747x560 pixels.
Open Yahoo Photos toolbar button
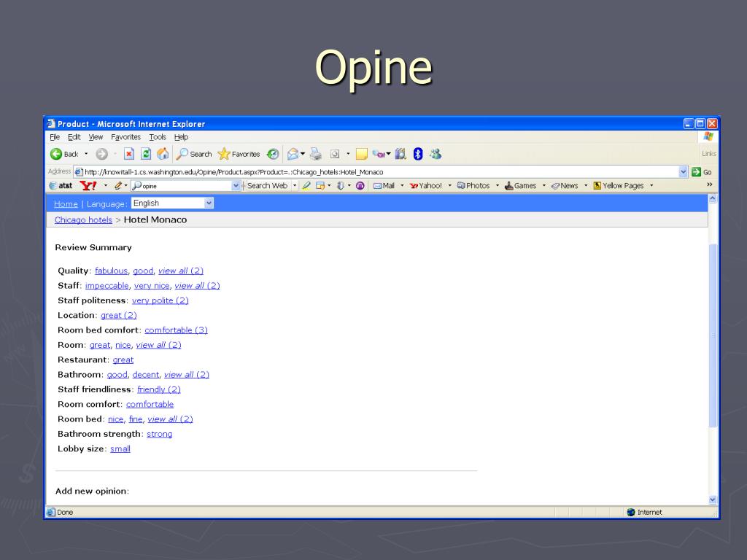tap(473, 186)
